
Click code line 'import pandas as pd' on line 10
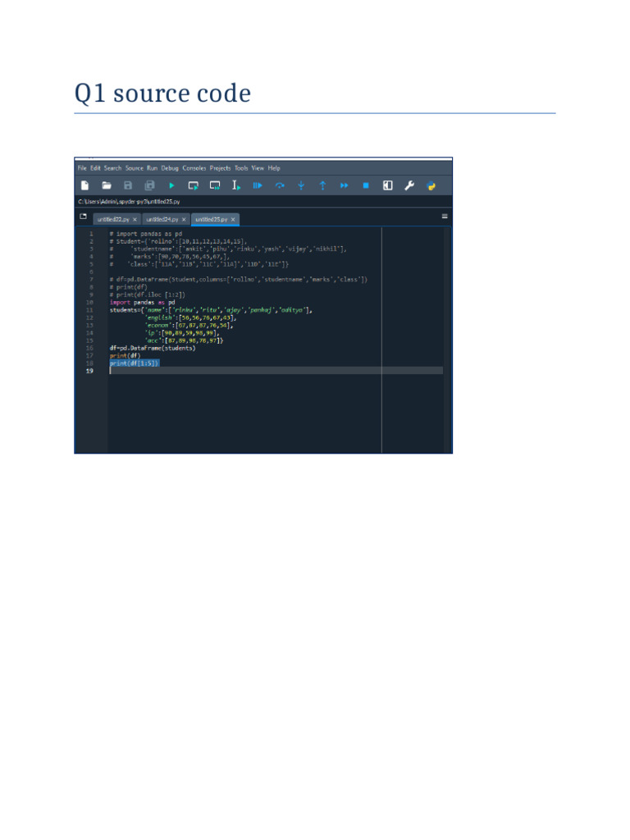pyautogui.click(x=143, y=303)
